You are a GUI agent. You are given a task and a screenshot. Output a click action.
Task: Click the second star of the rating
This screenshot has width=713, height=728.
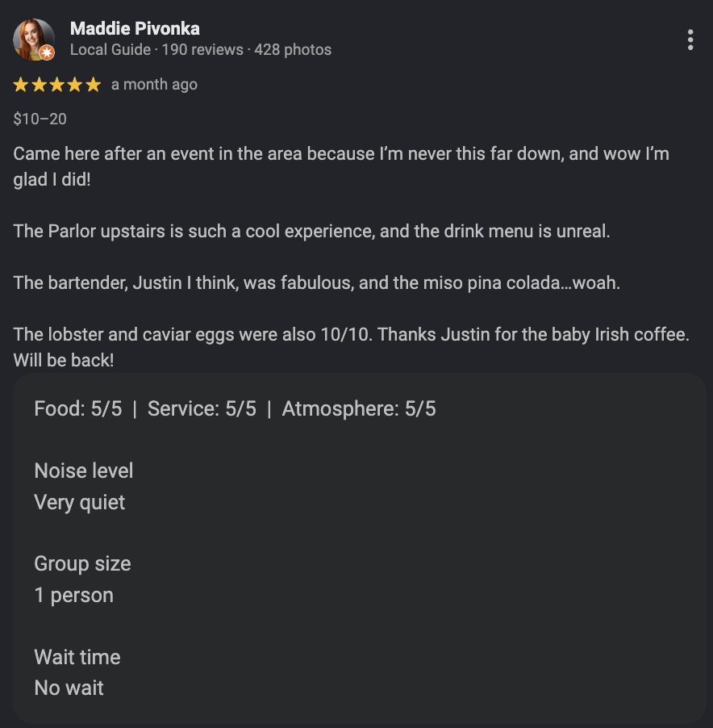[x=38, y=83]
